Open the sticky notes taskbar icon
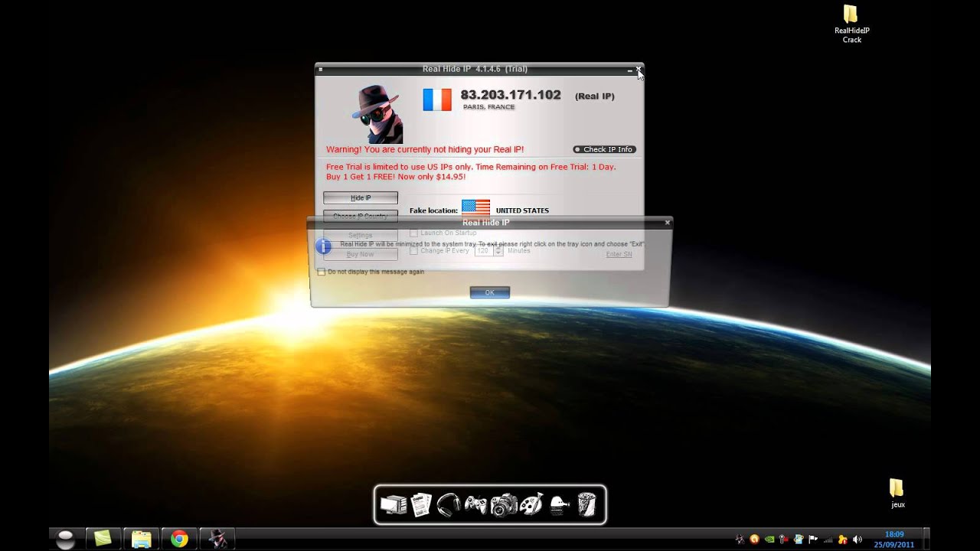980x551 pixels. [x=103, y=539]
